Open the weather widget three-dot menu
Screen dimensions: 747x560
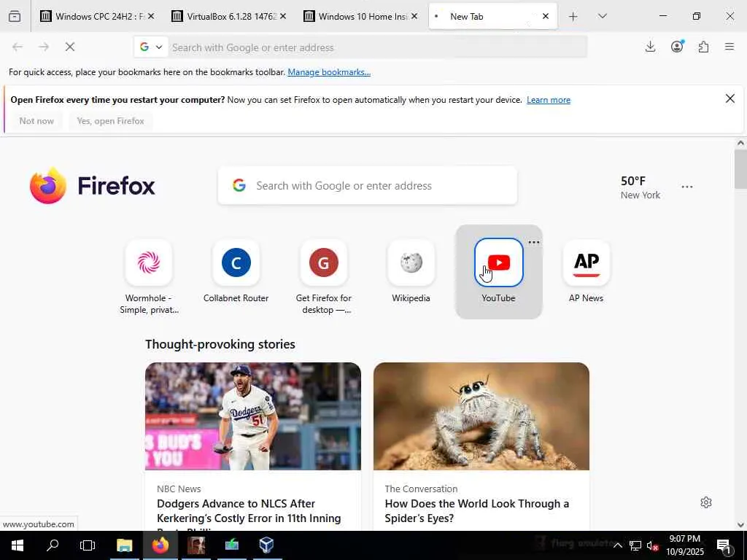pyautogui.click(x=687, y=187)
